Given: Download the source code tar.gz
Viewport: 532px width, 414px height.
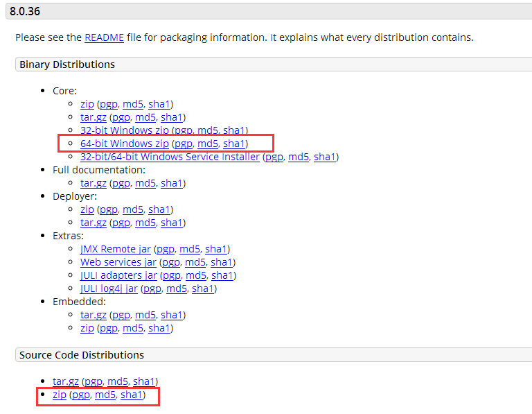Looking at the screenshot, I should pos(66,381).
